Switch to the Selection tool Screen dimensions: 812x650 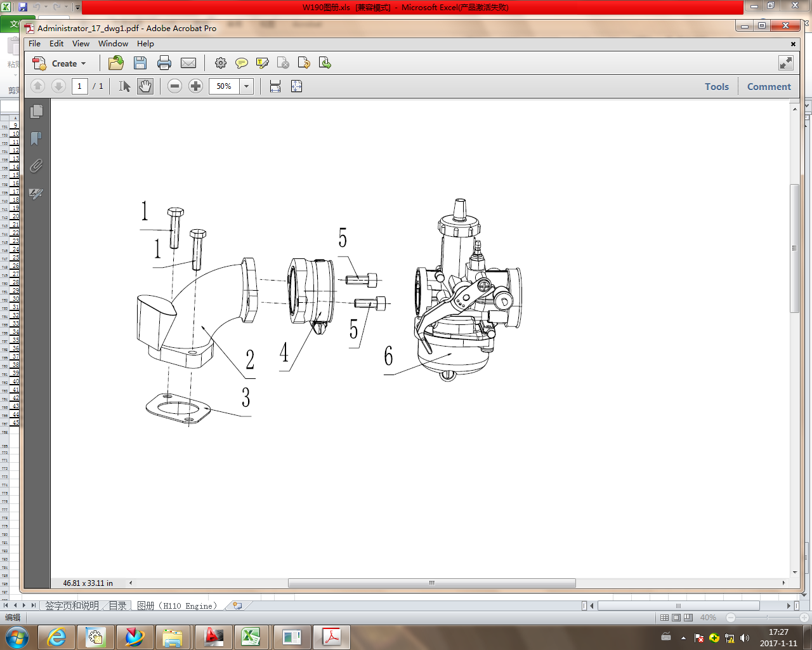coord(124,86)
